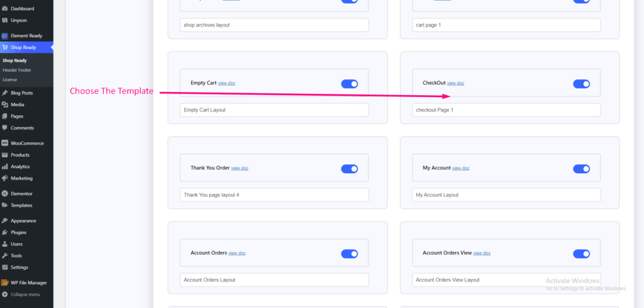Open the checkout Page 1 template selector
Image resolution: width=644 pixels, height=308 pixels.
tap(506, 110)
